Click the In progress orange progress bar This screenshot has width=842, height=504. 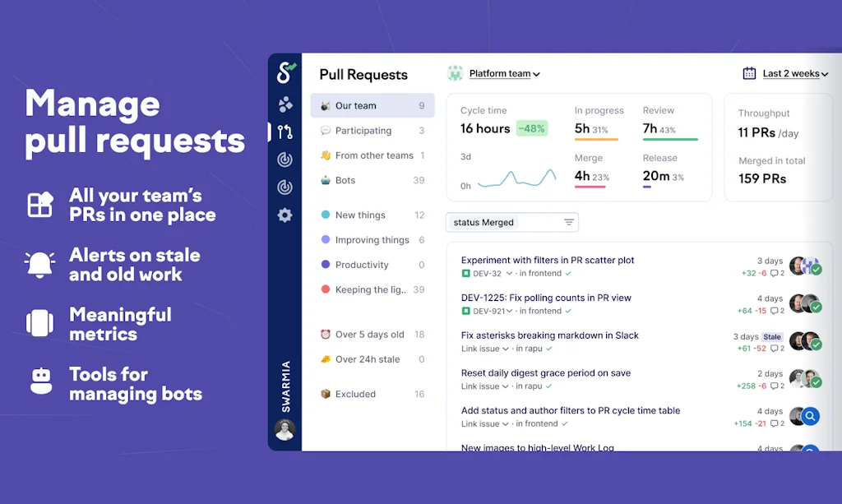(x=596, y=140)
